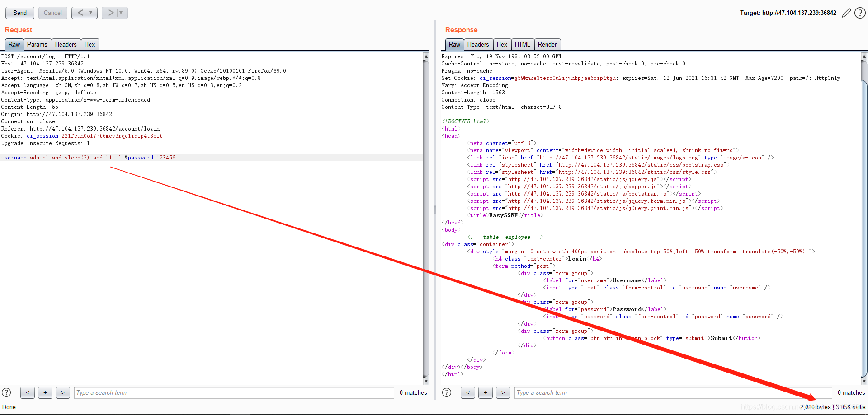Viewport: 868px width, 415px height.
Task: Click the Content-Length: 1563 response header
Action: coord(473,93)
